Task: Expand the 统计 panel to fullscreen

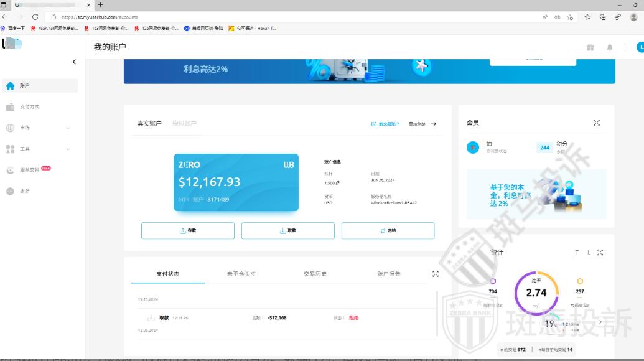Action: (x=600, y=253)
